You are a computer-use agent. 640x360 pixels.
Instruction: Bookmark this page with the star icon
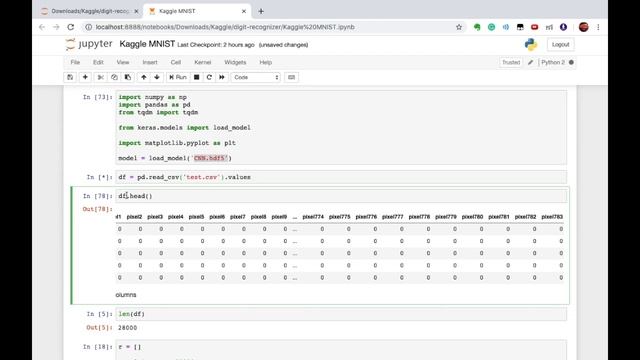(459, 27)
